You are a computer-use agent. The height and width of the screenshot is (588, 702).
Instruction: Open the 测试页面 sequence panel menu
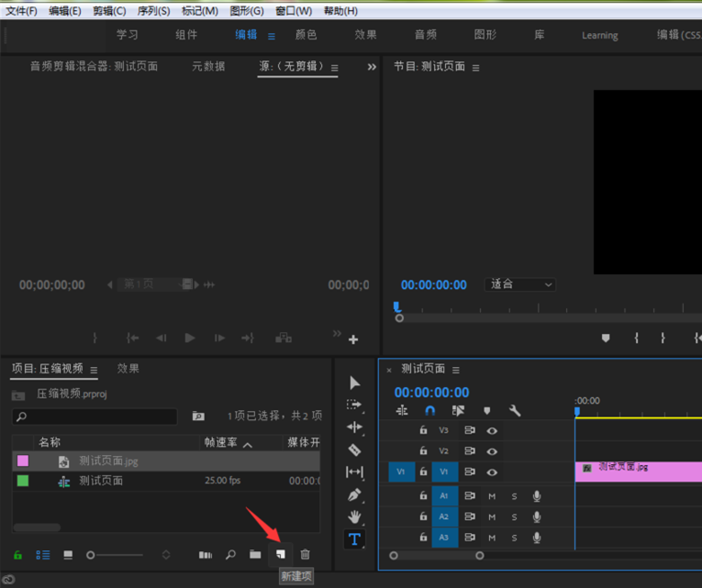click(456, 370)
